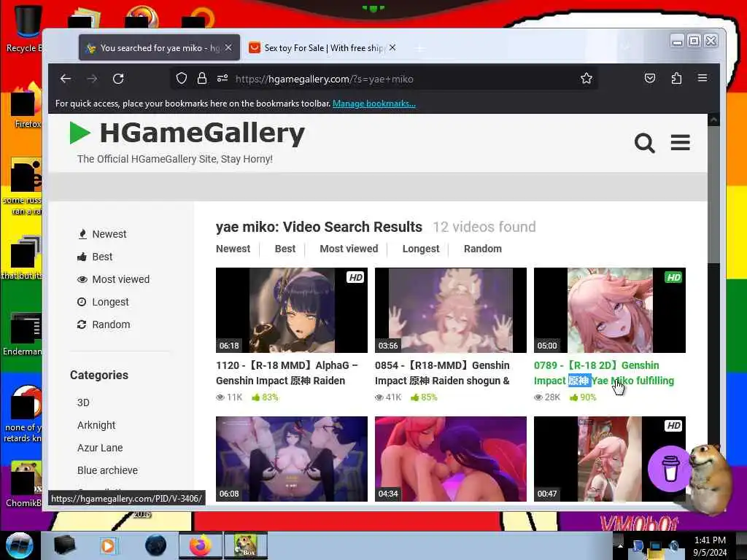Click the '12 videos found' text
747x560 pixels.
point(484,227)
